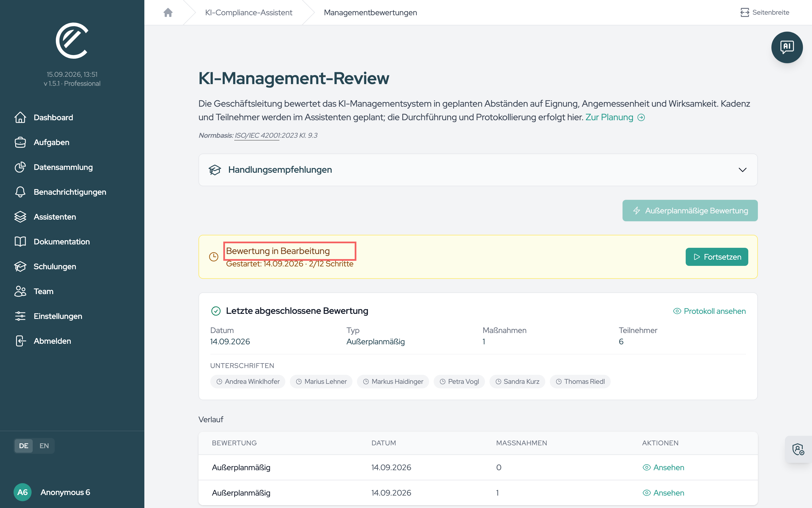Click the Assistenten layers icon

[20, 217]
